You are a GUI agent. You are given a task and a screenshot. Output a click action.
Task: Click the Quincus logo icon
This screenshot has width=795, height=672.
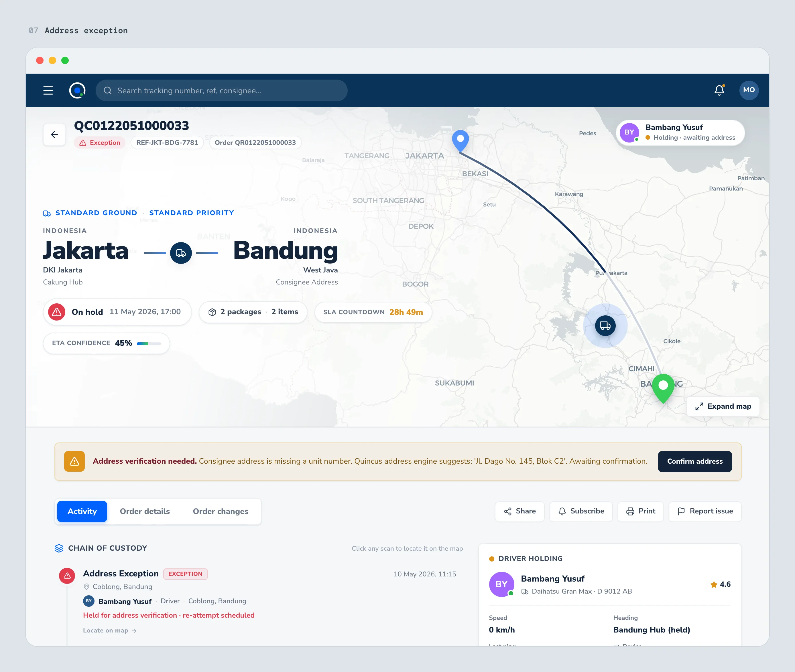point(77,91)
